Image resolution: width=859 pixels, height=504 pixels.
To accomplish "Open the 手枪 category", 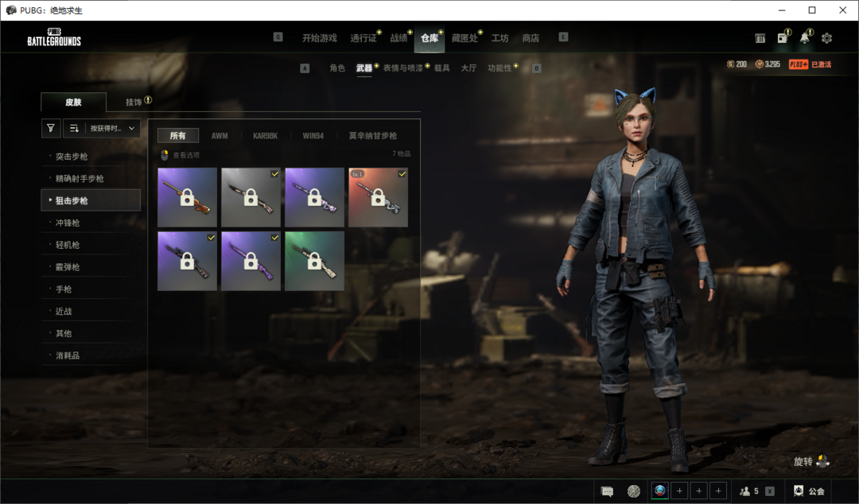I will tap(91, 289).
